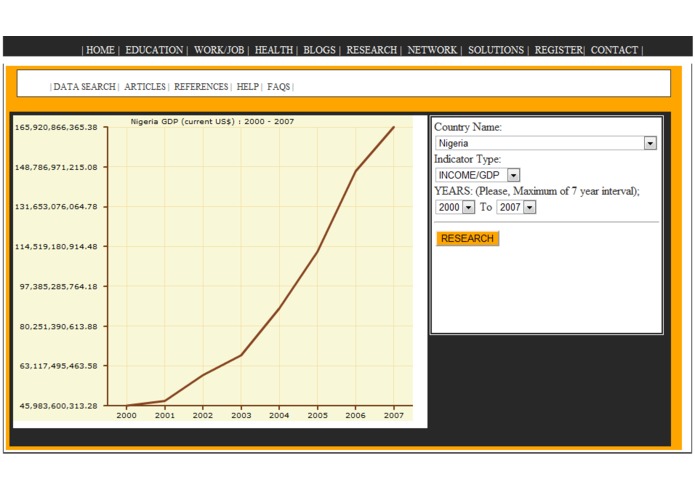Open the end year 2007 dropdown
695x494 pixels.
tap(529, 207)
